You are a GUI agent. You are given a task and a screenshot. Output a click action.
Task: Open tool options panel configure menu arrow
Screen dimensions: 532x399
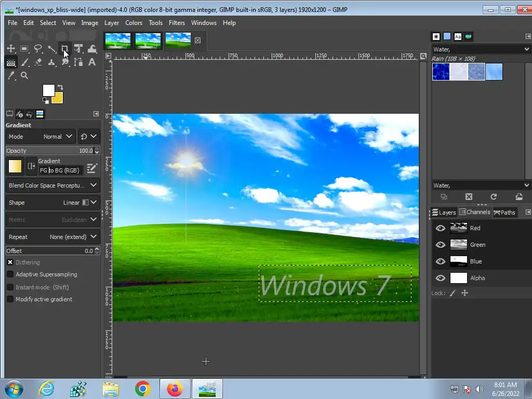coord(96,114)
